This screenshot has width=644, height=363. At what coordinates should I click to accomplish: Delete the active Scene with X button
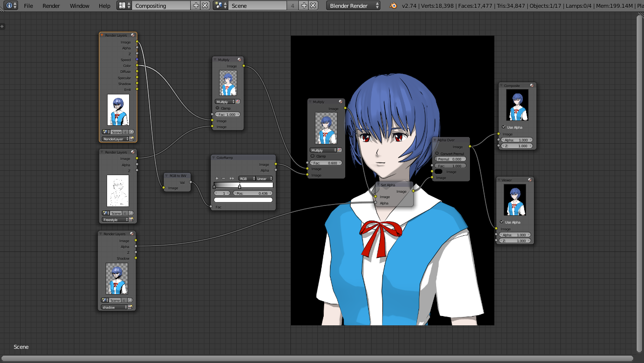(313, 6)
